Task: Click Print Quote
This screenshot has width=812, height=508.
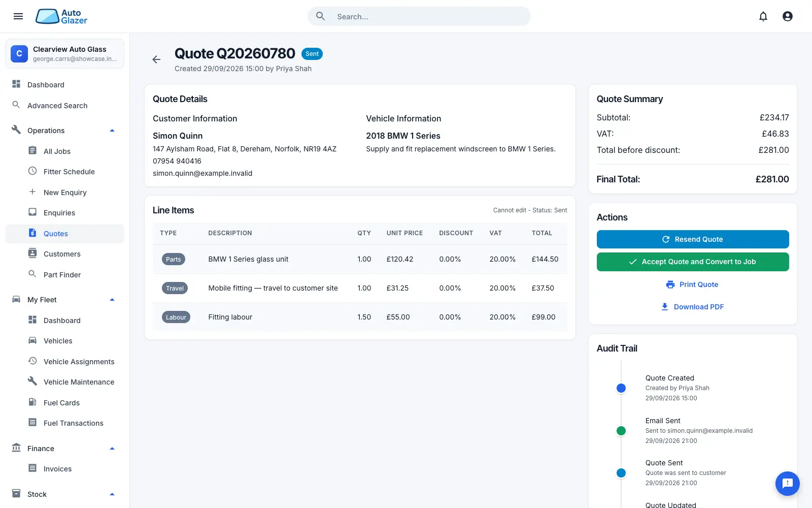Action: point(693,284)
